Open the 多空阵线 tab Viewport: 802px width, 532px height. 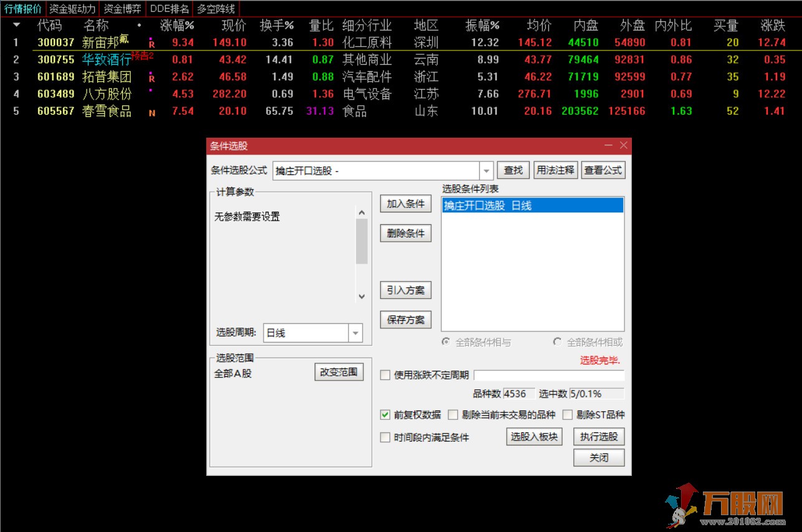pos(216,9)
